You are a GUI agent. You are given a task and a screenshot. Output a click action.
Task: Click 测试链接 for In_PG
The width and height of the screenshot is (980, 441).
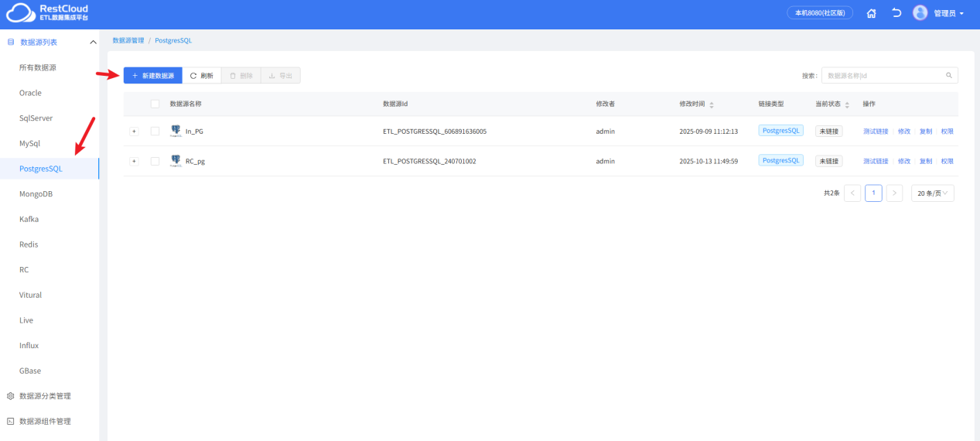(x=876, y=132)
